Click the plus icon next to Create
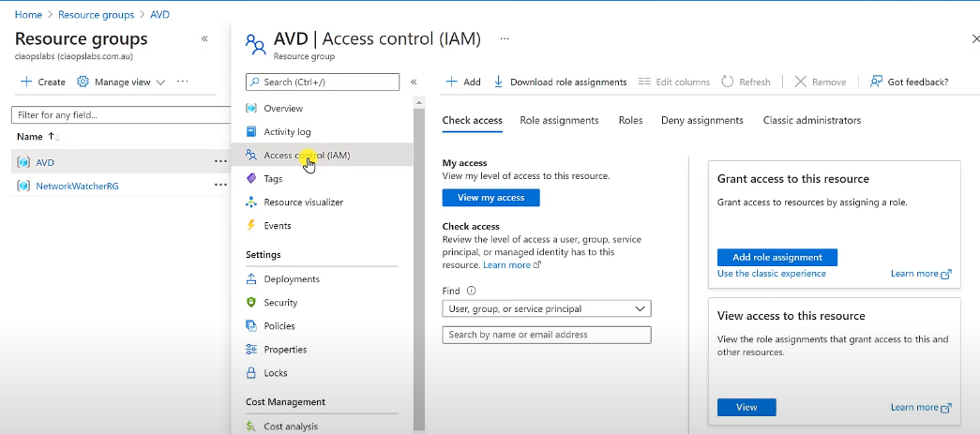 tap(26, 82)
